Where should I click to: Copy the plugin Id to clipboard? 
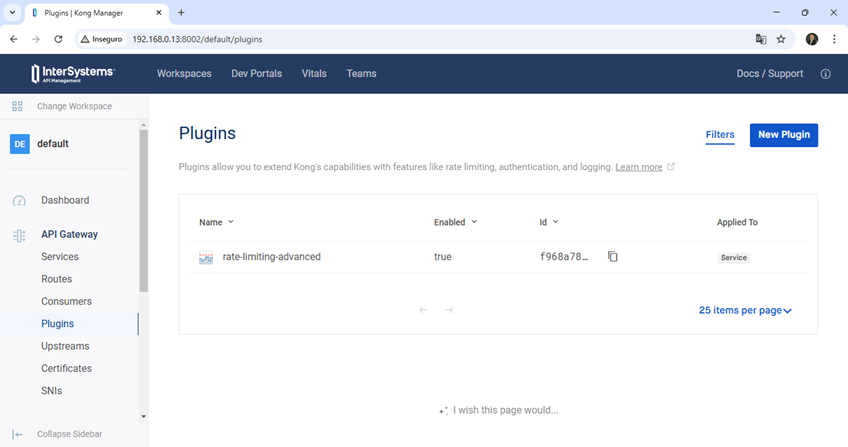coord(613,257)
